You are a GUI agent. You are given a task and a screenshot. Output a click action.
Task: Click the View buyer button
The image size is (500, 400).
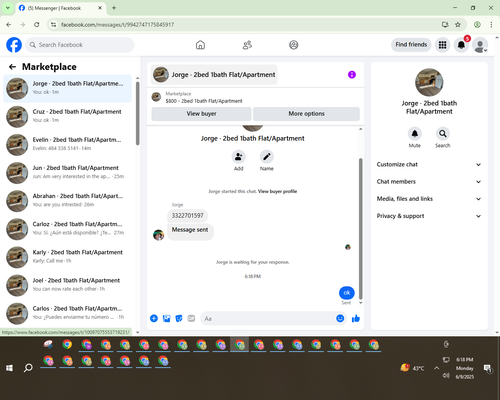[201, 114]
